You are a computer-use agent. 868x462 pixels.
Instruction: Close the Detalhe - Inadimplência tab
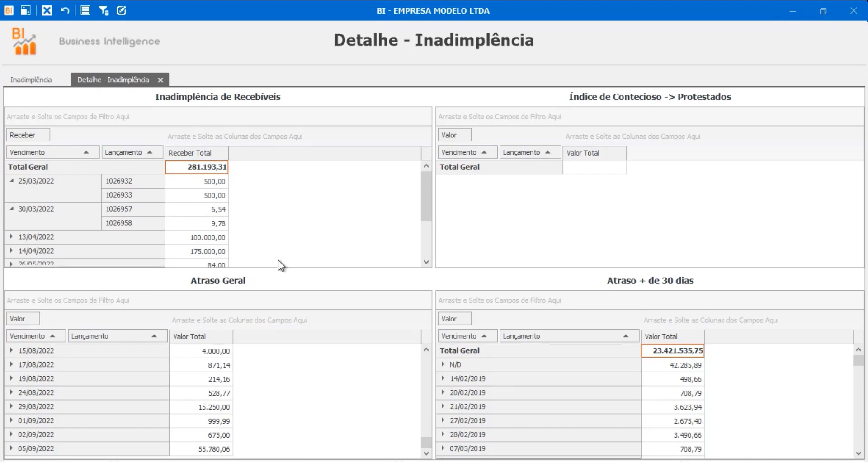coord(160,80)
